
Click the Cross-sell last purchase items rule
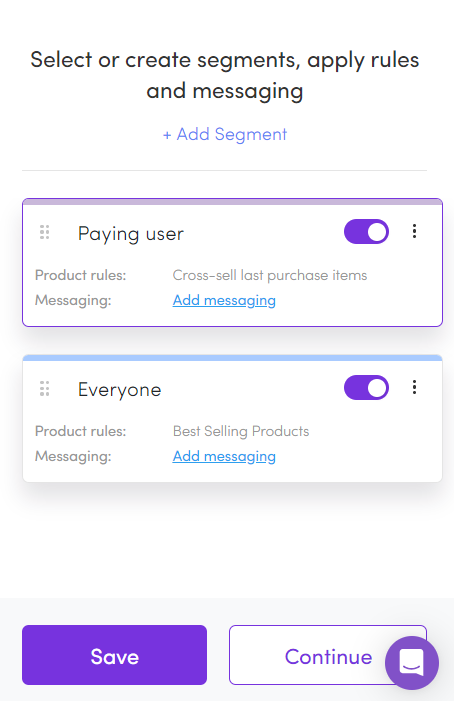point(270,275)
